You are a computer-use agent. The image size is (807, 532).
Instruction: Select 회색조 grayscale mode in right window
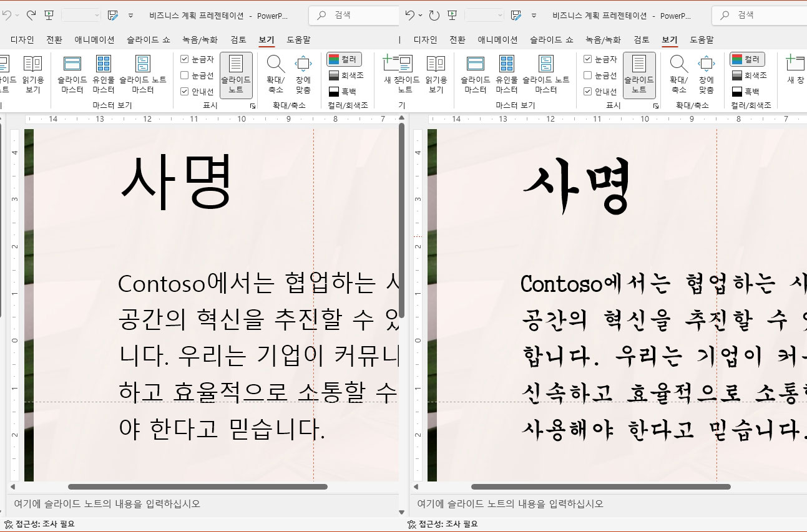[x=749, y=75]
